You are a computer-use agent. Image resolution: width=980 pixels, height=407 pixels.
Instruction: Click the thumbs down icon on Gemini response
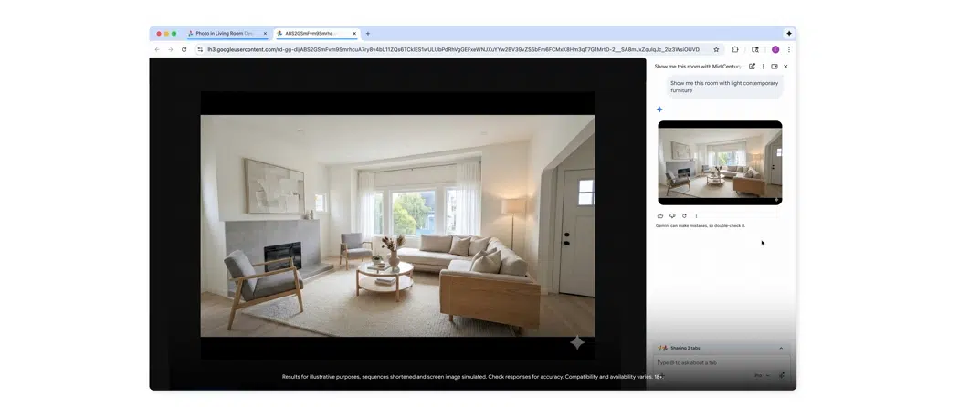tap(672, 216)
